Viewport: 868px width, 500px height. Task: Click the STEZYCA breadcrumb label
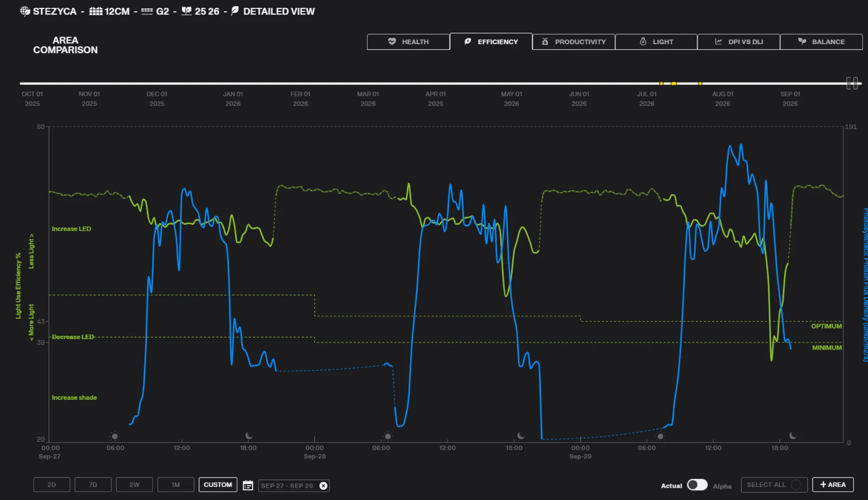(x=55, y=11)
